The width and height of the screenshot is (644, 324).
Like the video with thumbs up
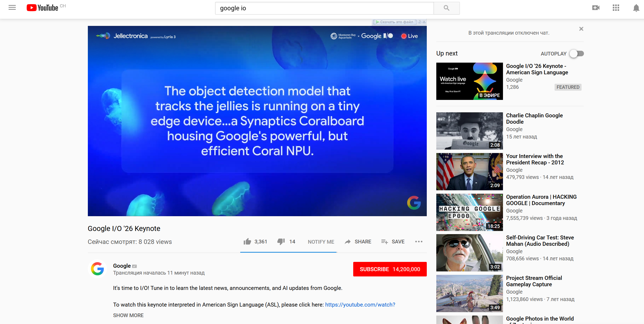[x=247, y=242]
